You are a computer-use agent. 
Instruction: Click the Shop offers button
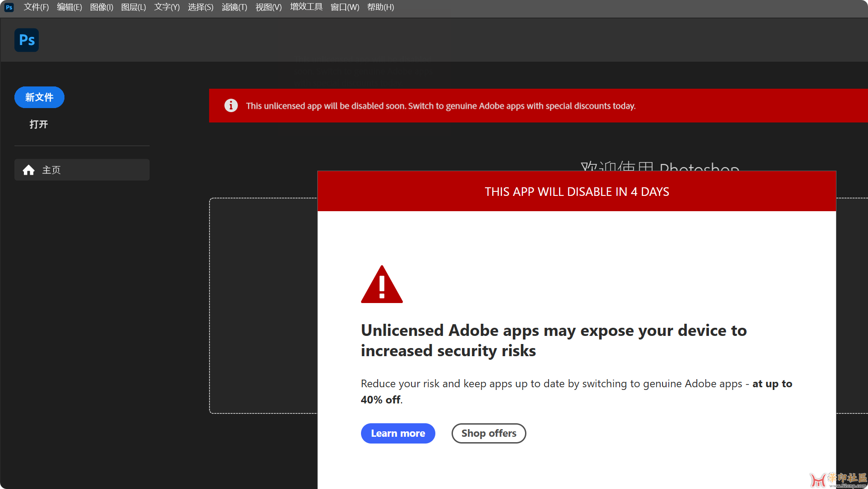point(489,433)
